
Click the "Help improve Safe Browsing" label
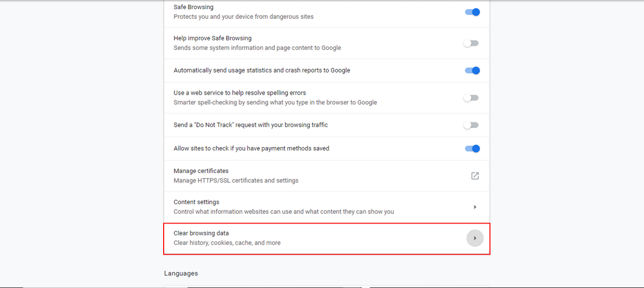213,39
